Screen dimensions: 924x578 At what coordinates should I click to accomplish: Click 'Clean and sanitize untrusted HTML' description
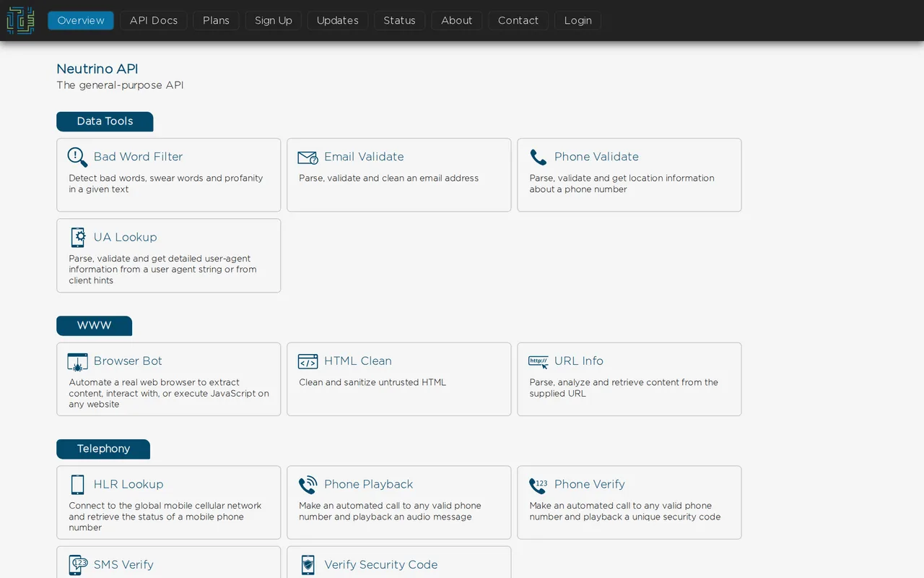click(372, 382)
